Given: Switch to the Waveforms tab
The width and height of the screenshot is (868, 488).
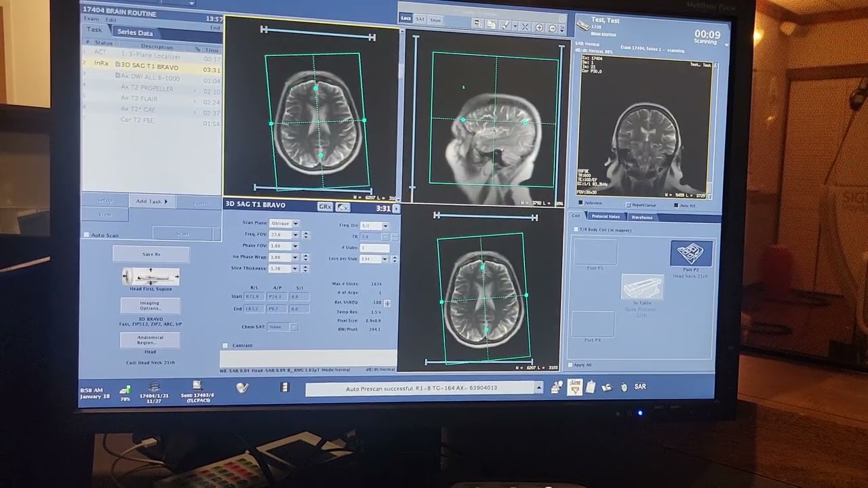Looking at the screenshot, I should [x=642, y=218].
